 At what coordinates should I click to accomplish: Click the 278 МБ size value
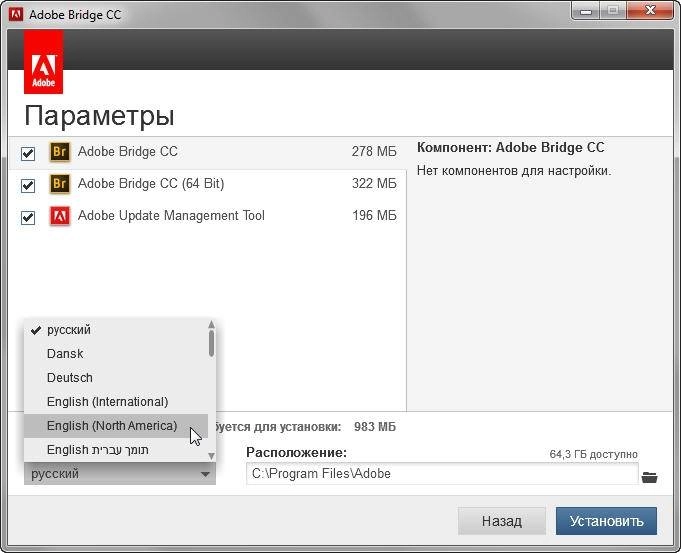coord(374,152)
